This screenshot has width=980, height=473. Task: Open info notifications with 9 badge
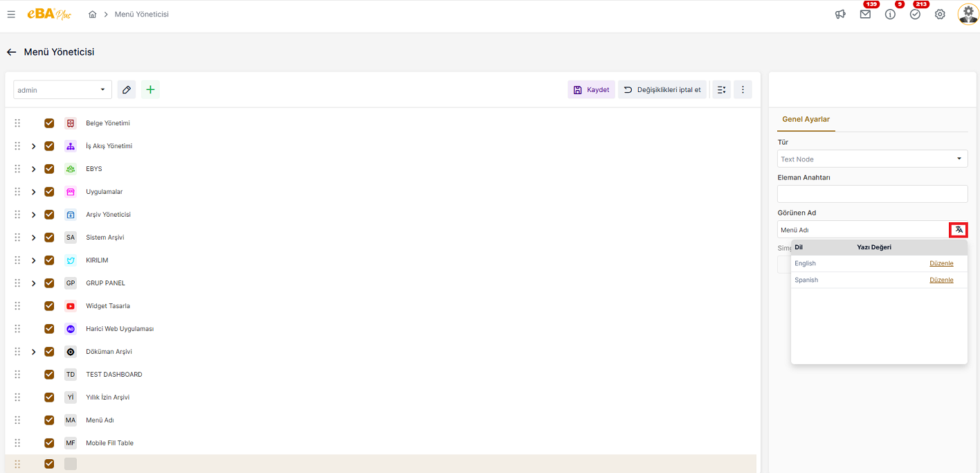(890, 14)
